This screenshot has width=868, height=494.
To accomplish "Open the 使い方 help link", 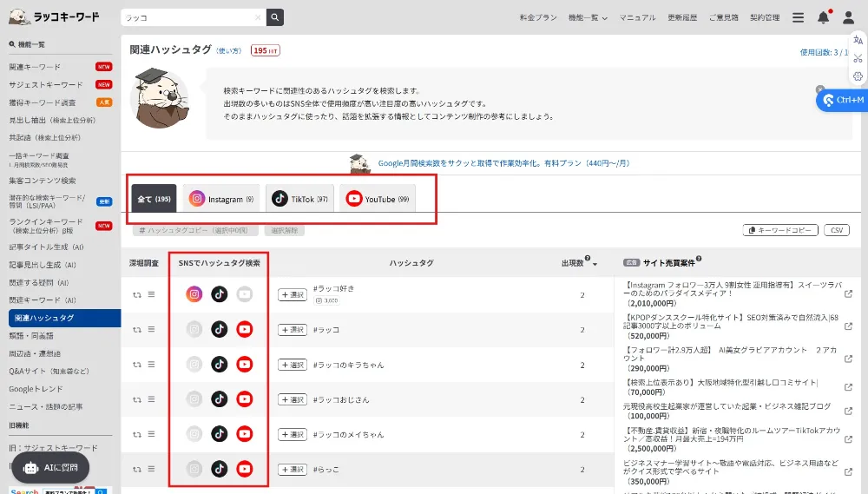I will coord(228,51).
